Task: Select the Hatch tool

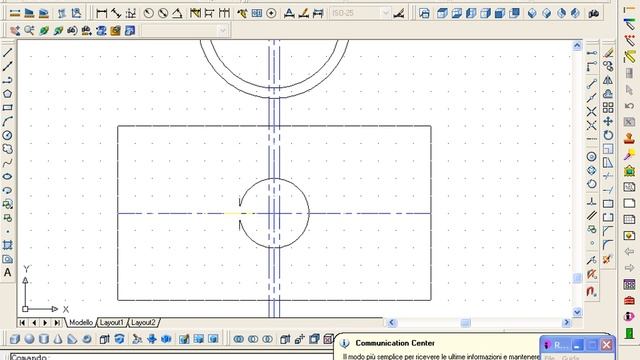Action: coord(7,245)
